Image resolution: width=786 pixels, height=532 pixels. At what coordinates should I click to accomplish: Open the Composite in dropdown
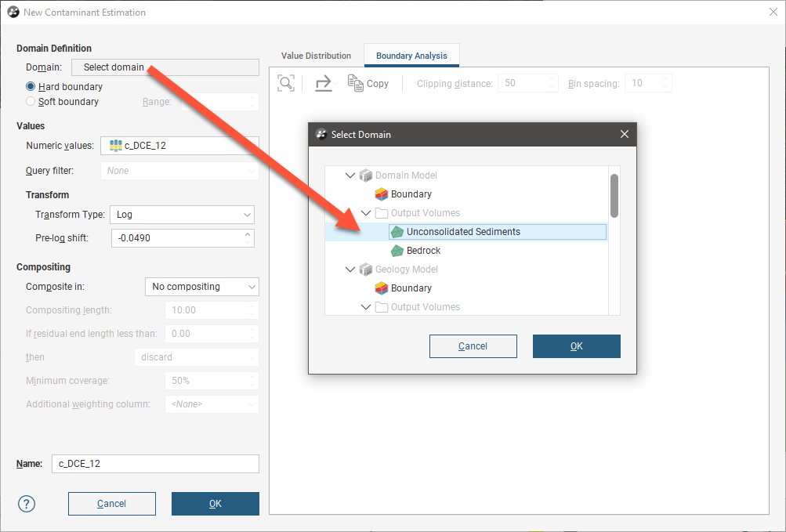pos(202,287)
